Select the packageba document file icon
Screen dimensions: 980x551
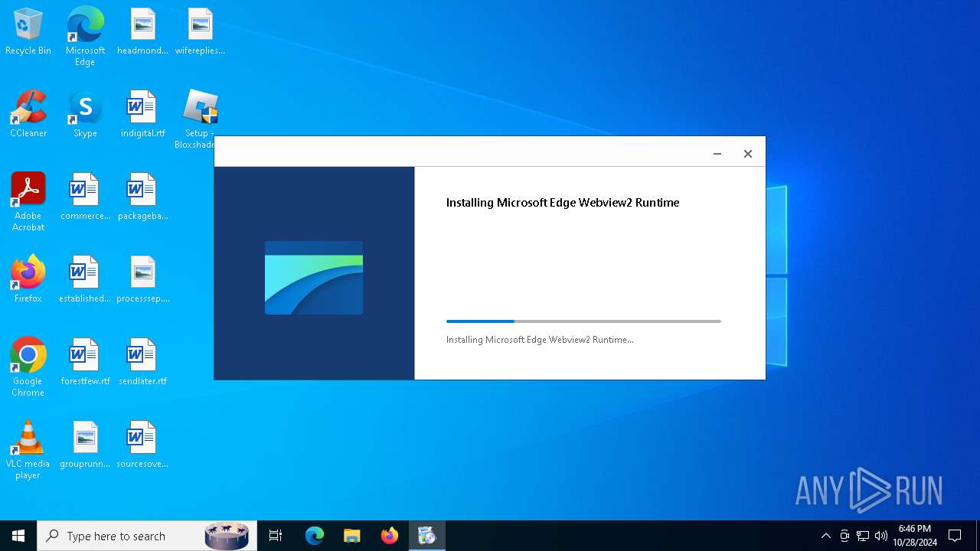tap(142, 197)
